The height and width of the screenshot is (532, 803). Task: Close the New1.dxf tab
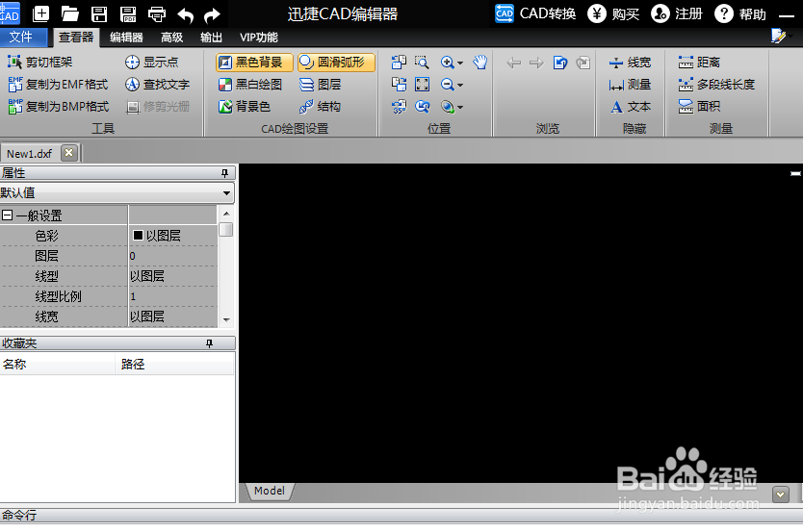[x=69, y=153]
